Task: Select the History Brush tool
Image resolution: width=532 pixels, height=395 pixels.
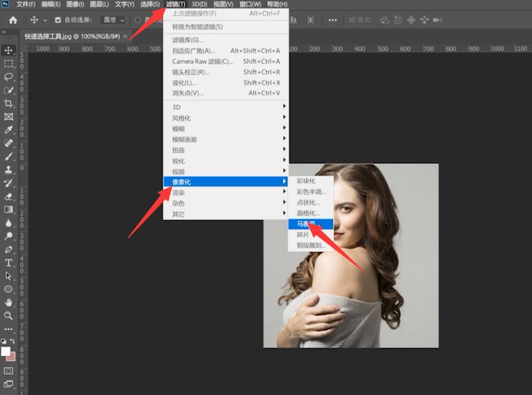Action: coord(8,183)
